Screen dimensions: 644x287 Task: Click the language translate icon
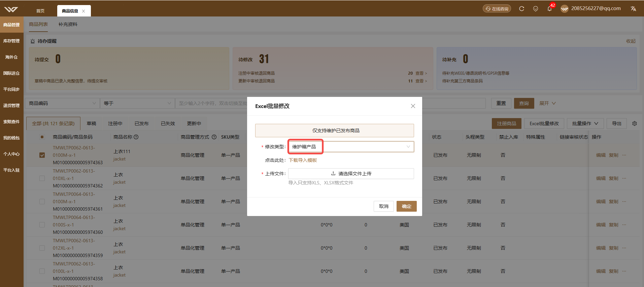(x=633, y=9)
